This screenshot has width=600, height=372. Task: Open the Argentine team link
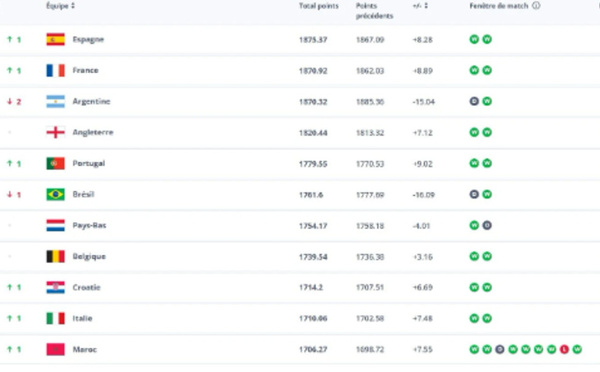coord(91,101)
